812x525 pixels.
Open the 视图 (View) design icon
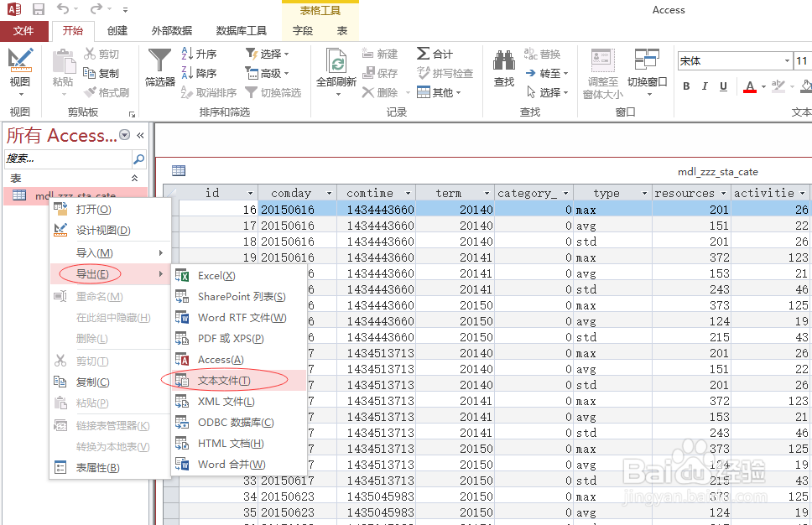click(20, 60)
